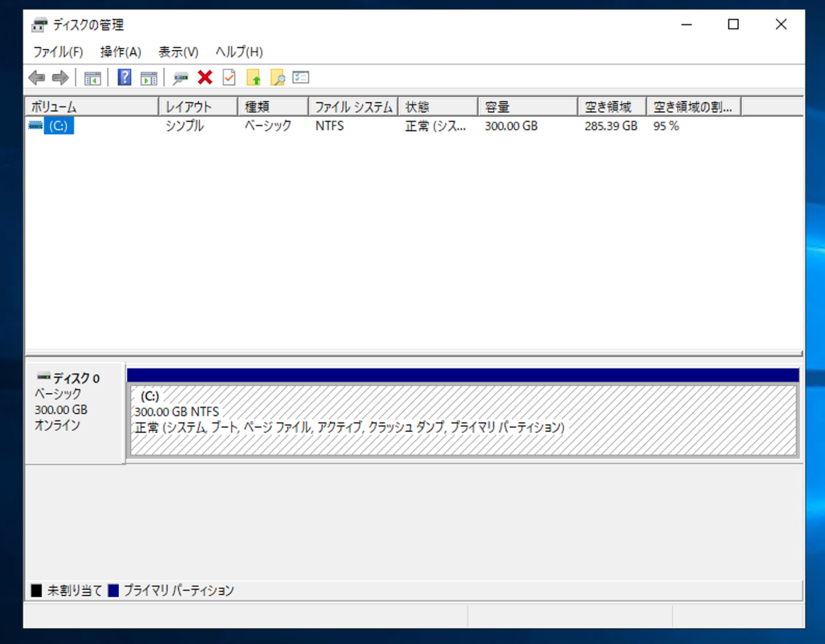Click the computer refresh icon after the separator
The width and height of the screenshot is (825, 644).
pos(180,77)
